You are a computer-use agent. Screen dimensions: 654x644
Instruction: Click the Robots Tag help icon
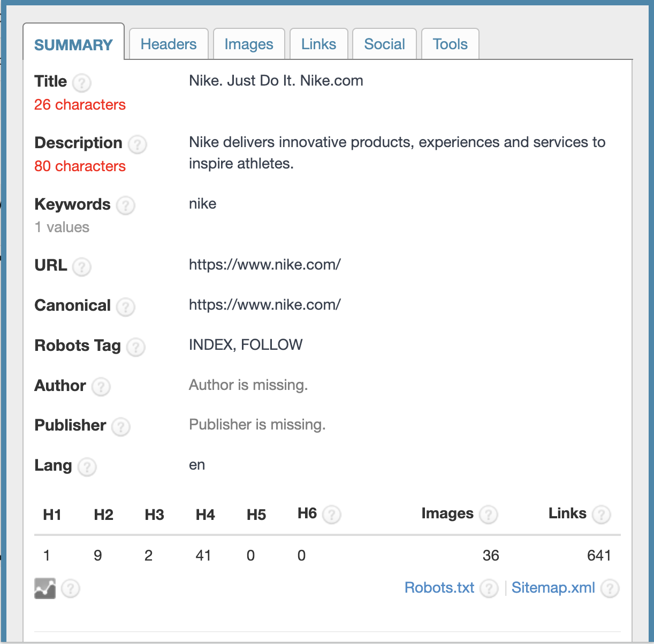(x=135, y=348)
